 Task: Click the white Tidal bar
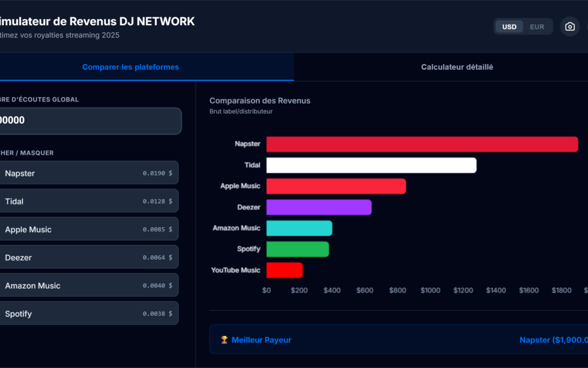[x=370, y=165]
